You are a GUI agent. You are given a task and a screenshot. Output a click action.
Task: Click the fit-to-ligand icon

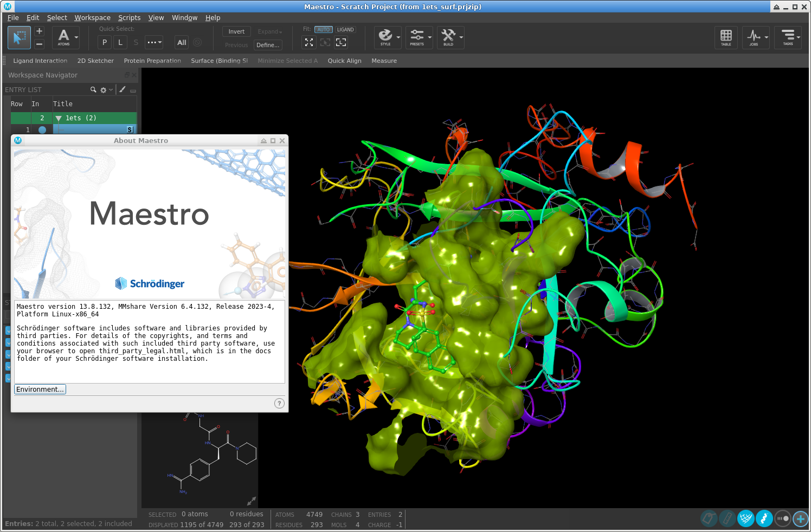(x=341, y=42)
